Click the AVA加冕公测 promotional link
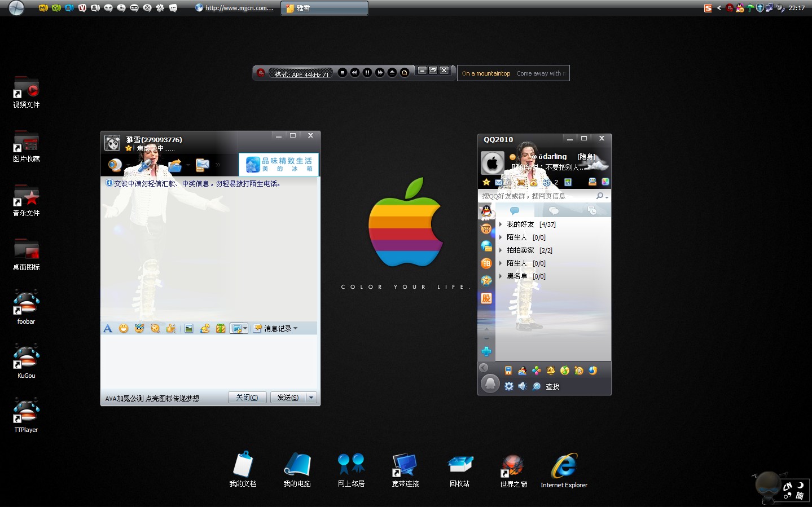The height and width of the screenshot is (507, 812). pyautogui.click(x=152, y=398)
